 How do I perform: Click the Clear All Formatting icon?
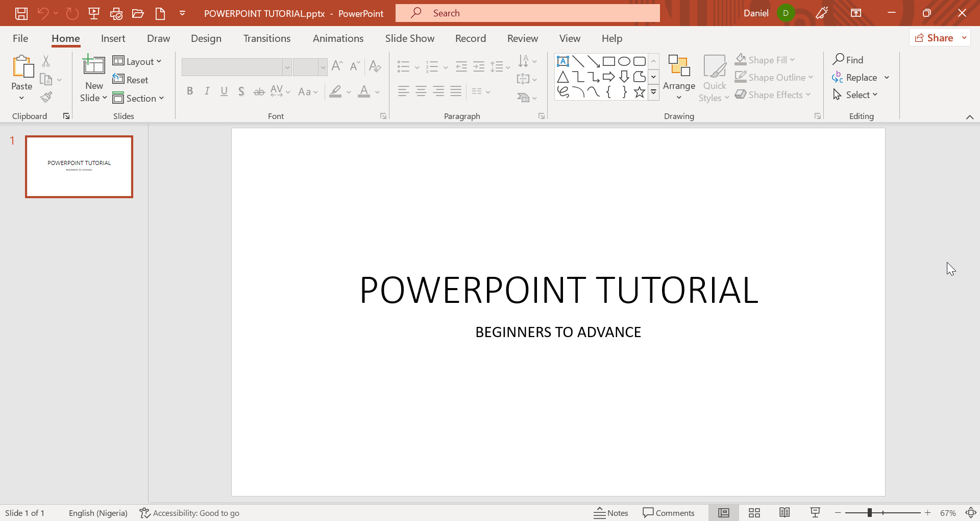coord(375,66)
